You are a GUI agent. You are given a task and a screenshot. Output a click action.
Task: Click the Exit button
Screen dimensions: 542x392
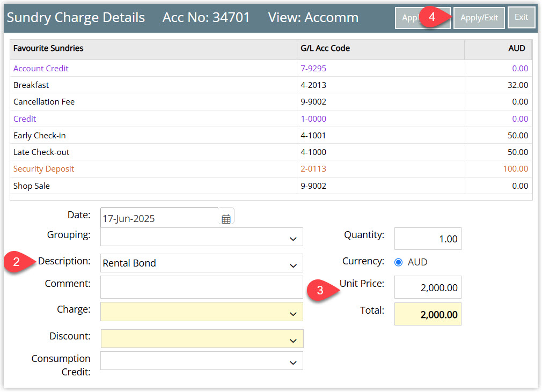(521, 18)
